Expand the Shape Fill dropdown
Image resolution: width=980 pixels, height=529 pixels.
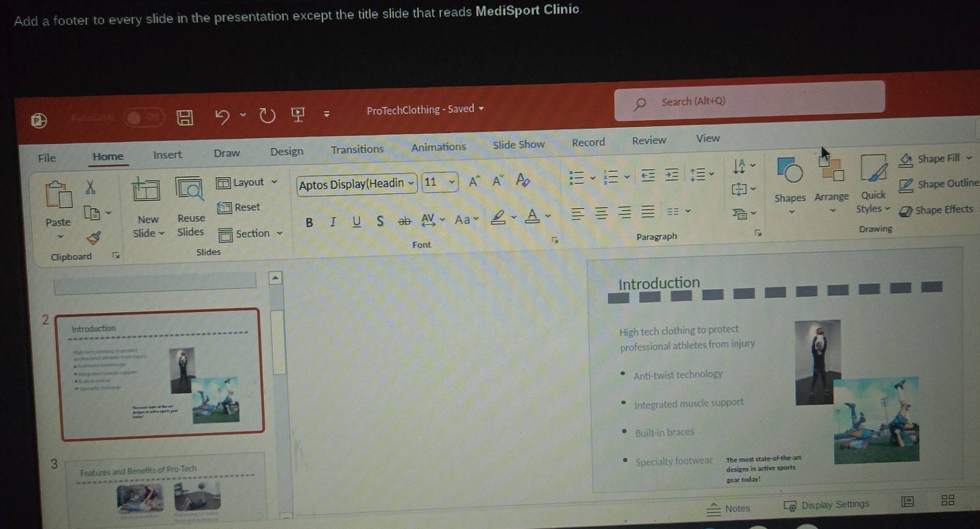pyautogui.click(x=969, y=158)
